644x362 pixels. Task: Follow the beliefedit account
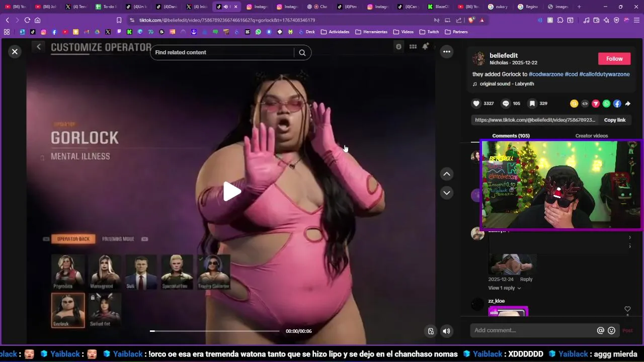(614, 59)
